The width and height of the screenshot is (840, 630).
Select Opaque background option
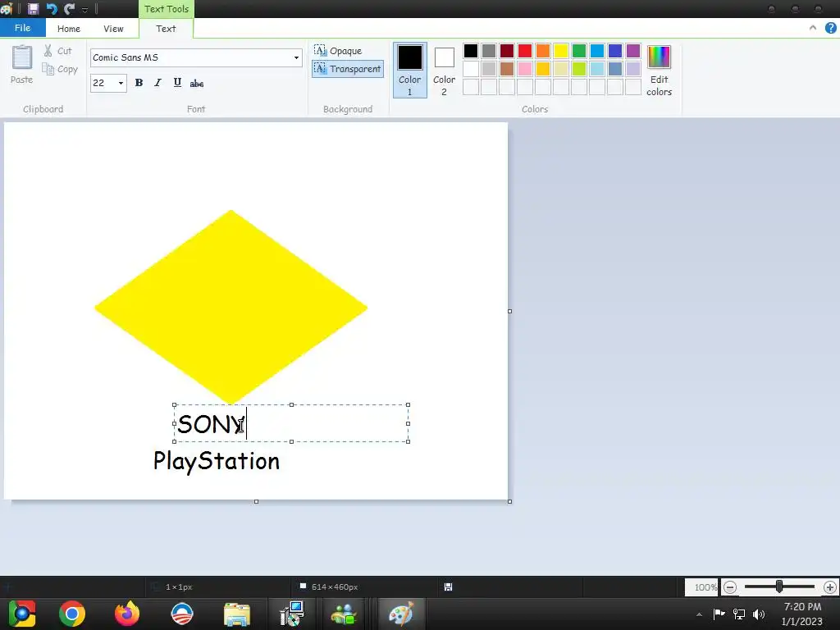click(339, 51)
